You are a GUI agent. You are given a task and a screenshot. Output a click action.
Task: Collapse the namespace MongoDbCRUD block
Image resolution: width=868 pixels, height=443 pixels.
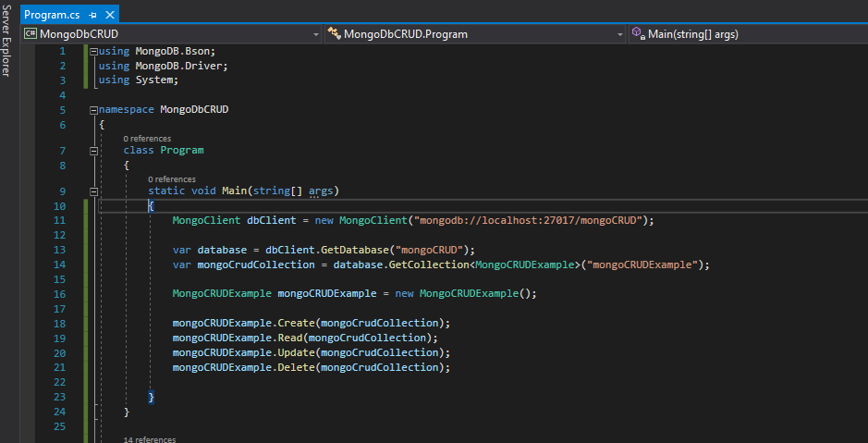click(94, 110)
